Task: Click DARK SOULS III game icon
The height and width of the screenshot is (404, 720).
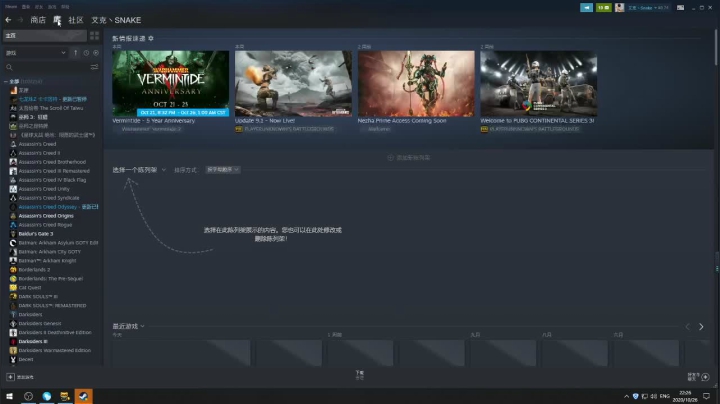Action: (x=13, y=297)
